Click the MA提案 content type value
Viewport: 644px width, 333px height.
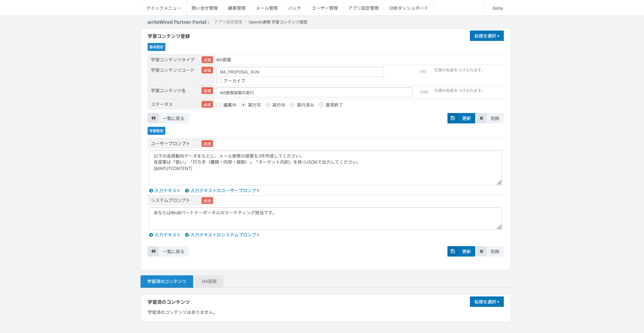point(224,60)
